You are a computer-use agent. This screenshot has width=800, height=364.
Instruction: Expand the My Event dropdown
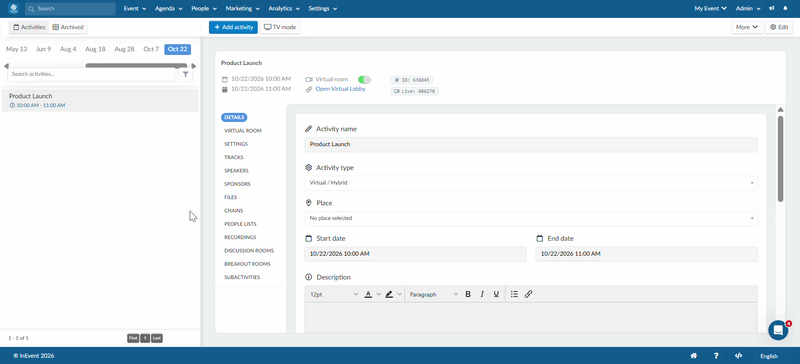coord(711,9)
